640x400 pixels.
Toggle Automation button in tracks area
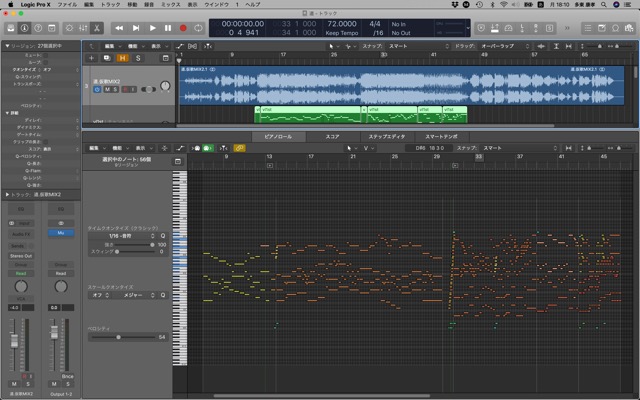(180, 46)
